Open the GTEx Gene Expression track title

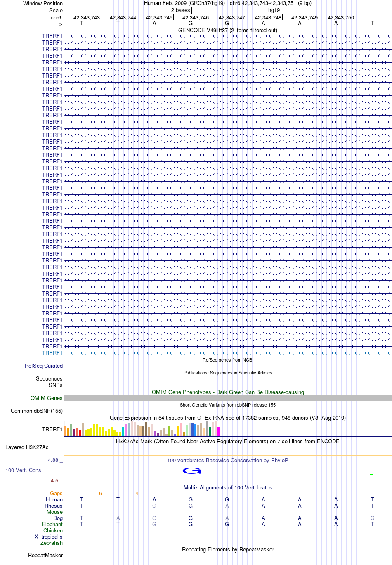point(228,418)
